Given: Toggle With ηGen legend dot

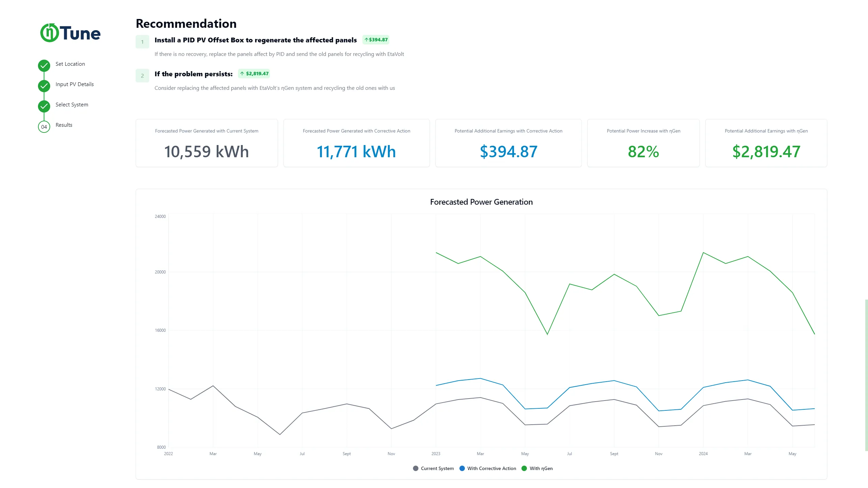Looking at the screenshot, I should (524, 468).
